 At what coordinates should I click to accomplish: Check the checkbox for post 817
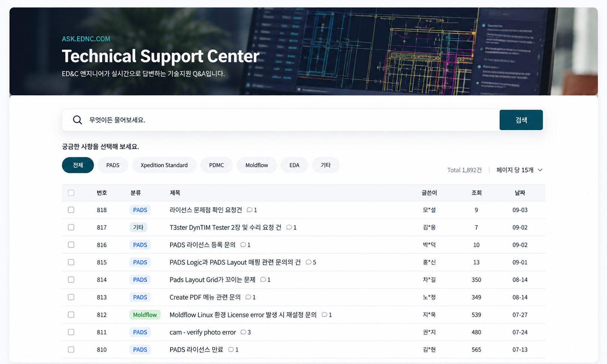coord(71,227)
